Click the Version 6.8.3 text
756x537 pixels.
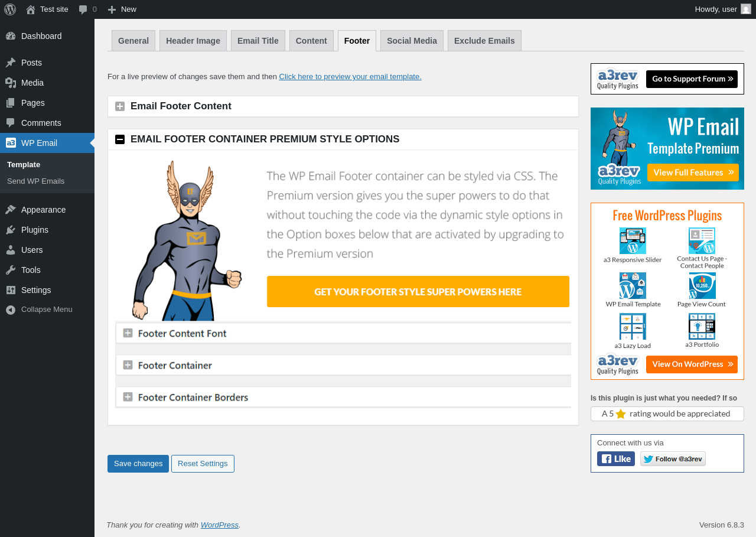722,525
